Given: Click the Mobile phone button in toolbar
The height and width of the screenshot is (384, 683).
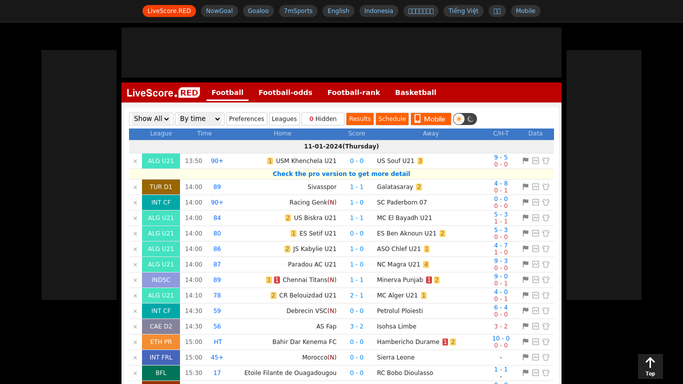Looking at the screenshot, I should click(x=430, y=119).
